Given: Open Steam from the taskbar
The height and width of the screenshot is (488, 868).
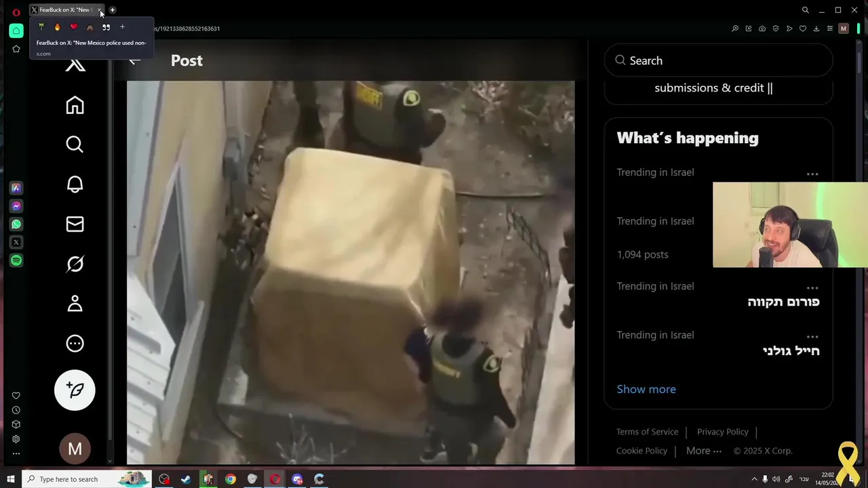Looking at the screenshot, I should [x=186, y=479].
